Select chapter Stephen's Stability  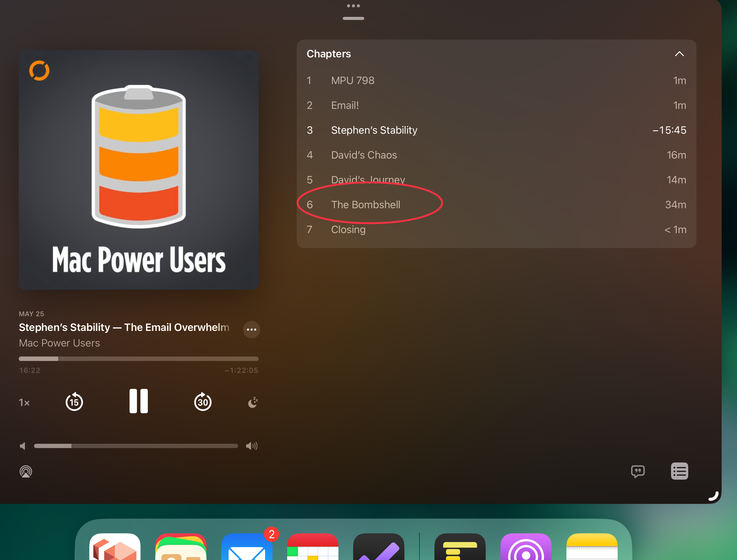496,130
